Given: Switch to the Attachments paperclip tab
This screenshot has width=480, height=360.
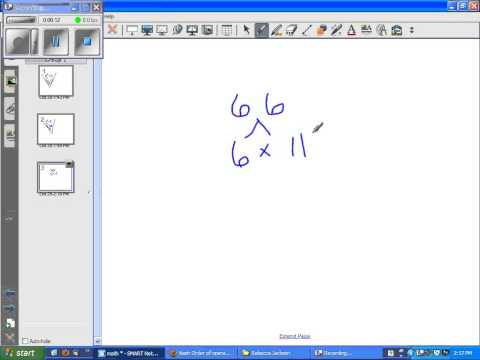Looking at the screenshot, I should [10, 108].
